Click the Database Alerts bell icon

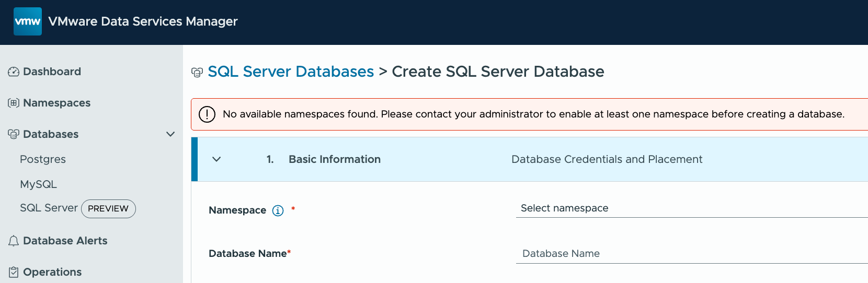(14, 241)
